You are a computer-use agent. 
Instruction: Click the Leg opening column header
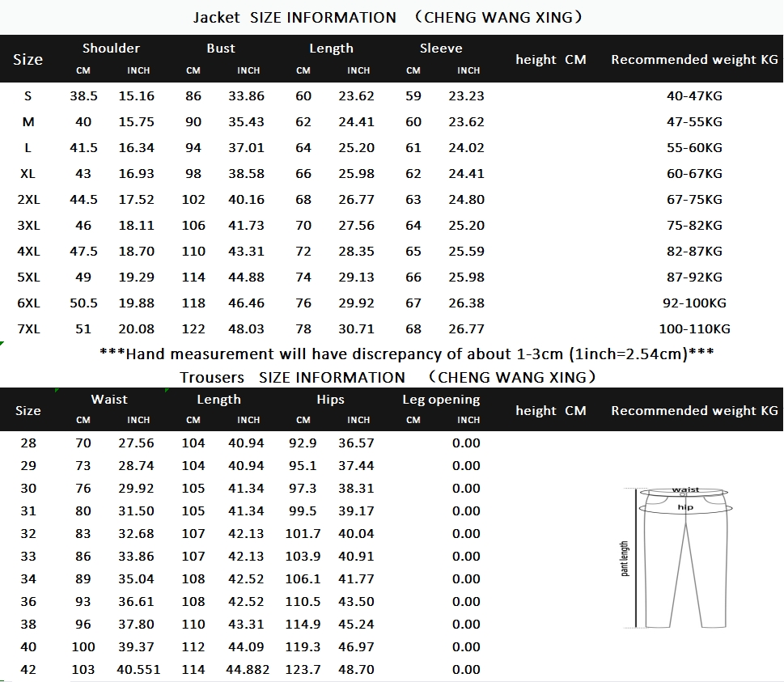441,400
